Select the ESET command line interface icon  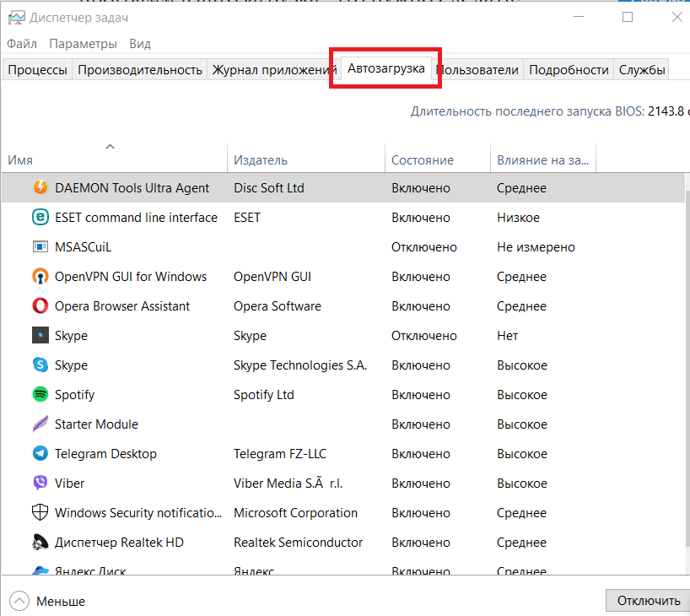click(x=40, y=218)
